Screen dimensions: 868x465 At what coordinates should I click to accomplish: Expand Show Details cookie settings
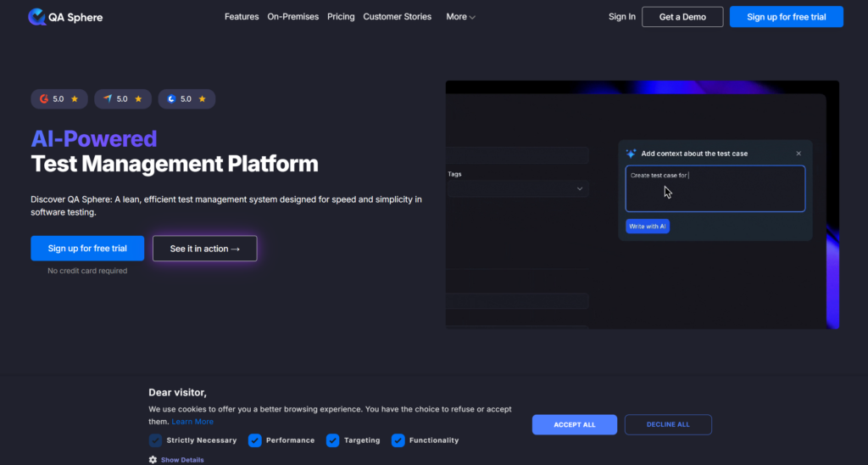pos(182,460)
